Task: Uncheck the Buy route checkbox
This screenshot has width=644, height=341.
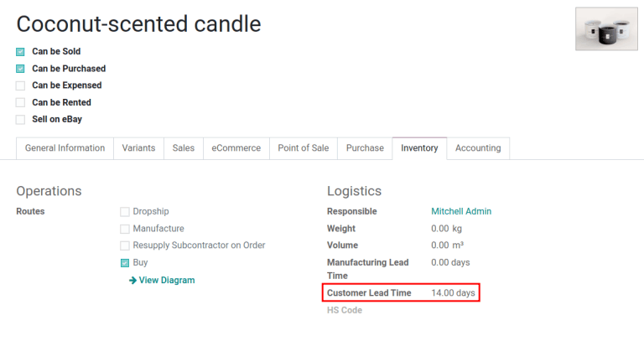Action: click(125, 263)
